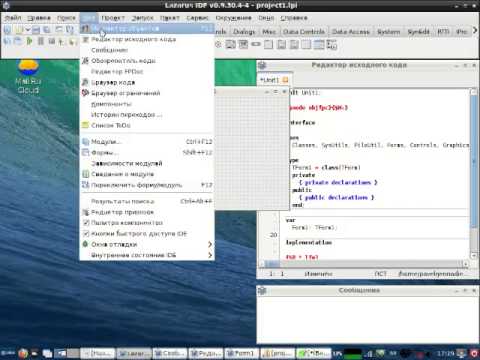Screen dimensions: 480x360
Task: Open the Сервис menu
Action: (197, 18)
